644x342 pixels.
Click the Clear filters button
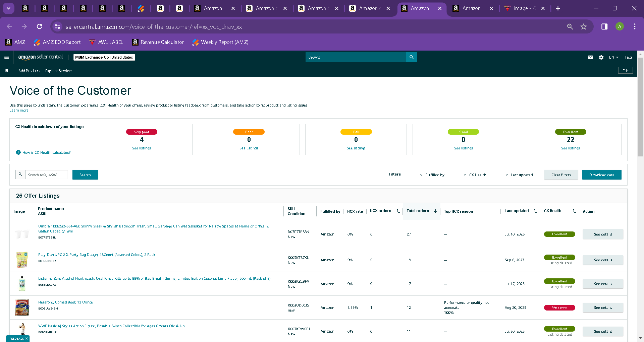click(561, 175)
